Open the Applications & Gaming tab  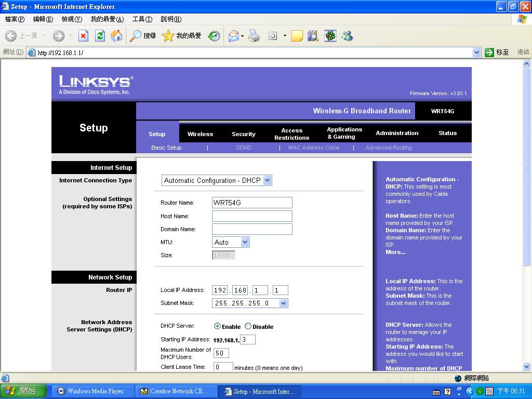[344, 133]
